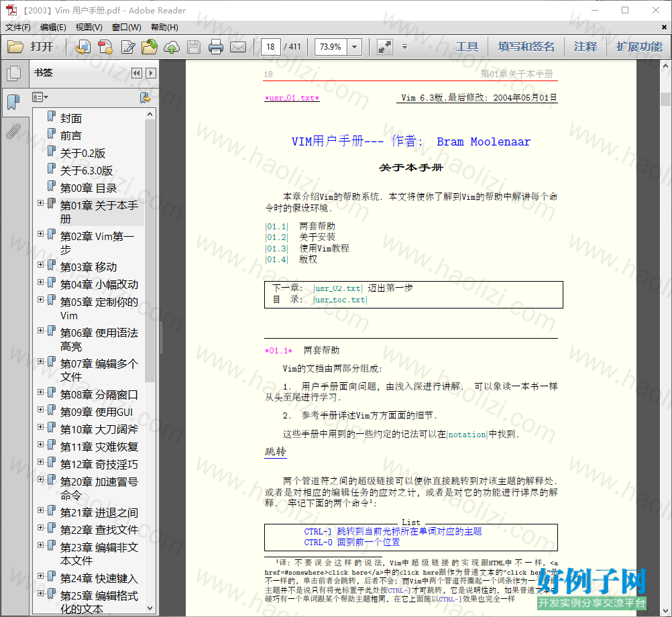The height and width of the screenshot is (617, 672).
Task: Click the cloud upload icon
Action: [172, 47]
